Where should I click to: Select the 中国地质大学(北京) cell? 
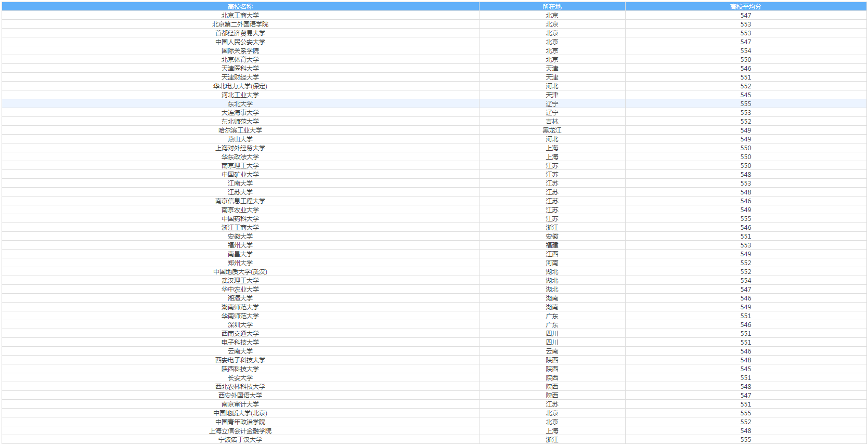[240, 413]
